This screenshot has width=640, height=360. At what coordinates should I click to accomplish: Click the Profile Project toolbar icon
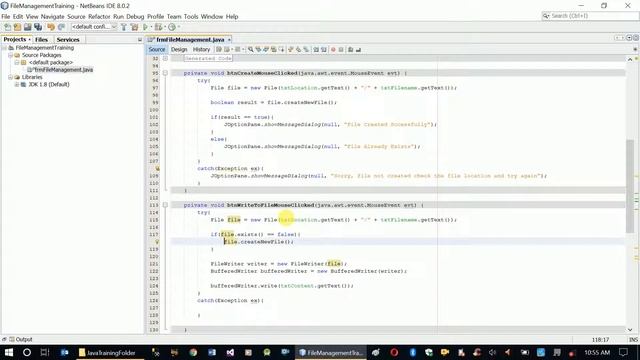[x=172, y=27]
